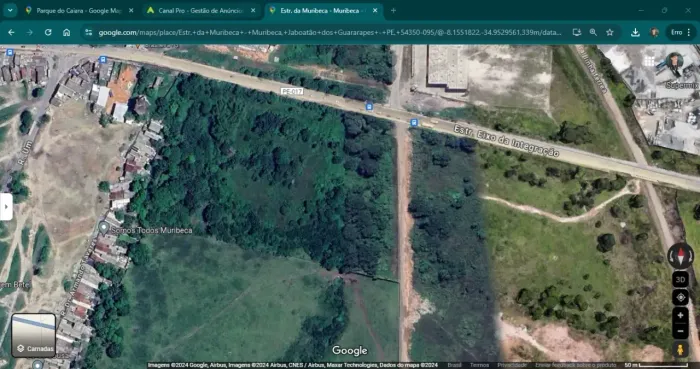
Task: Select the Estr. da Muribeca tab
Action: pyautogui.click(x=324, y=10)
